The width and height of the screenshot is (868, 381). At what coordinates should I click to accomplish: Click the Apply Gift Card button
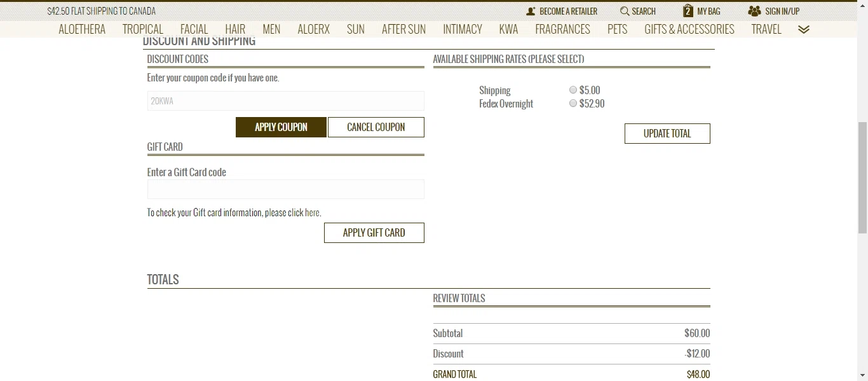[374, 233]
